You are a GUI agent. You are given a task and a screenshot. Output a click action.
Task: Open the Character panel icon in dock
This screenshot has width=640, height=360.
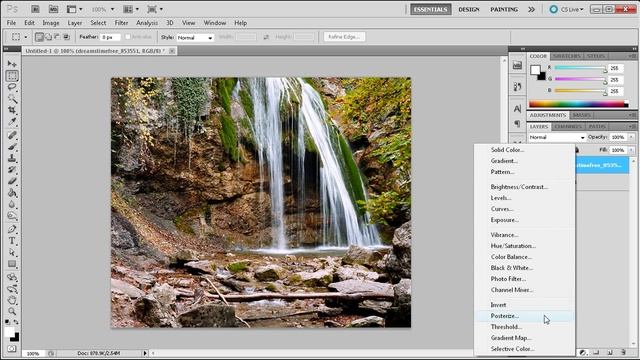(x=517, y=109)
